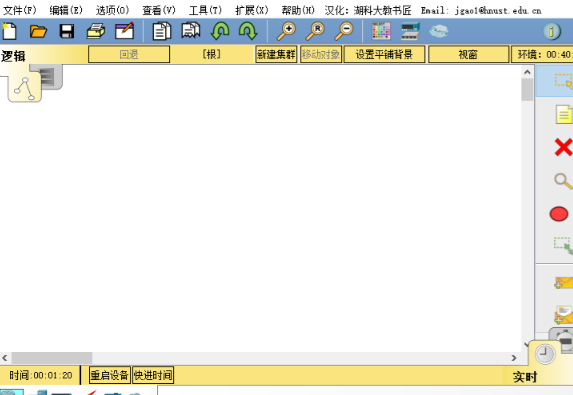Image resolution: width=573 pixels, height=395 pixels.
Task: Open the custom devices dialog icon
Action: [x=410, y=31]
